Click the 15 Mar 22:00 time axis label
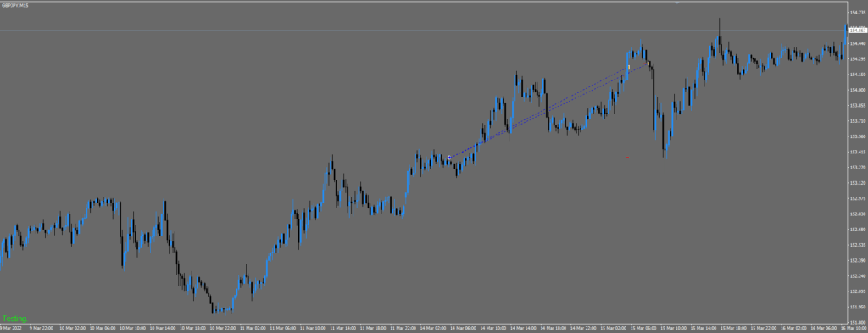Screen dimensions: 868x333 (x=763, y=329)
